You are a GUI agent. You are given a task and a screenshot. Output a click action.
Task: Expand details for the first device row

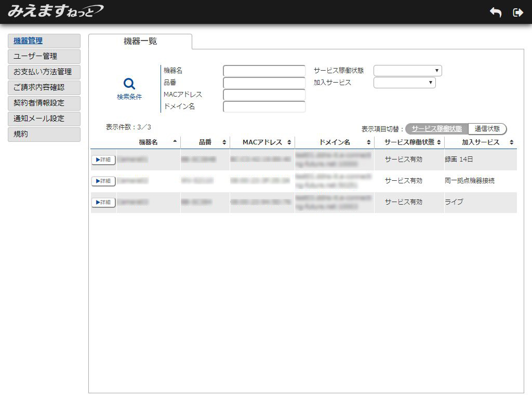click(x=103, y=159)
